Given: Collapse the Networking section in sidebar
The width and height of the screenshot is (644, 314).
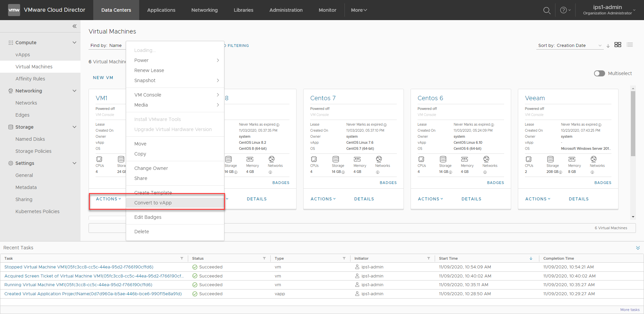Looking at the screenshot, I should (x=74, y=91).
